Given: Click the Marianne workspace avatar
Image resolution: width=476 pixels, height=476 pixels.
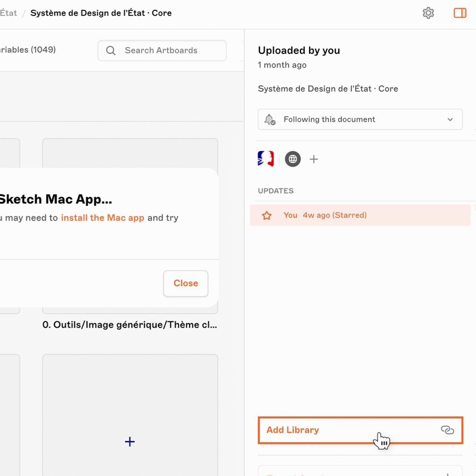Looking at the screenshot, I should click(266, 159).
